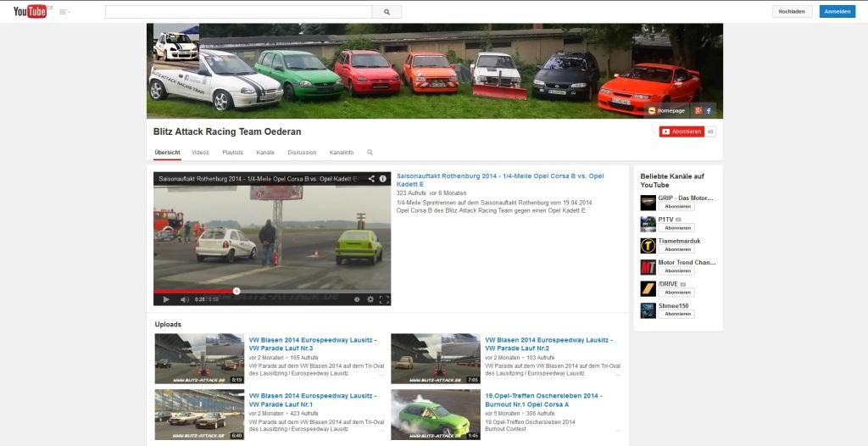This screenshot has height=446, width=868.
Task: Open the Shmee150 channel name link
Action: tap(672, 306)
